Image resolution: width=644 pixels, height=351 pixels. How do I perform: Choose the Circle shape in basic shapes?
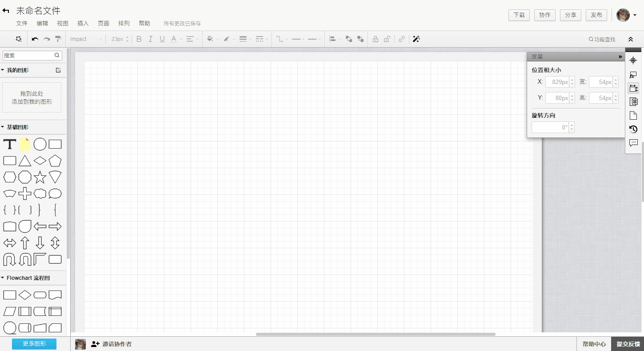point(40,144)
